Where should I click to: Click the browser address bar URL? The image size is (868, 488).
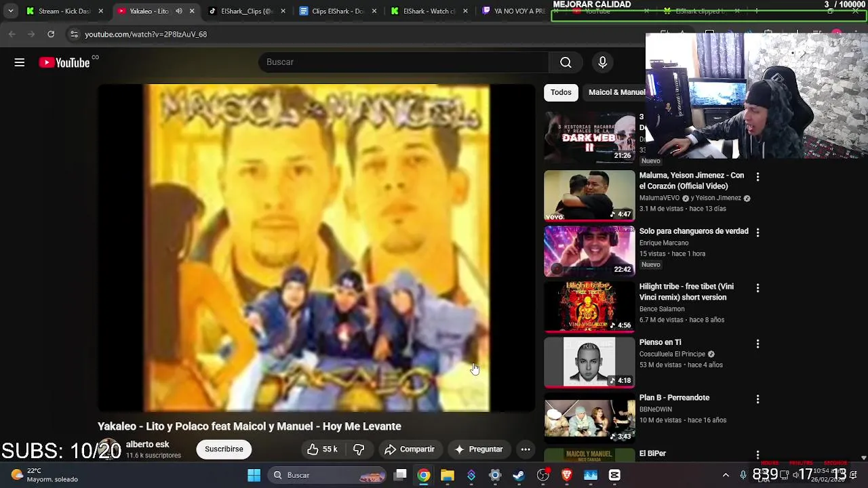coord(146,34)
